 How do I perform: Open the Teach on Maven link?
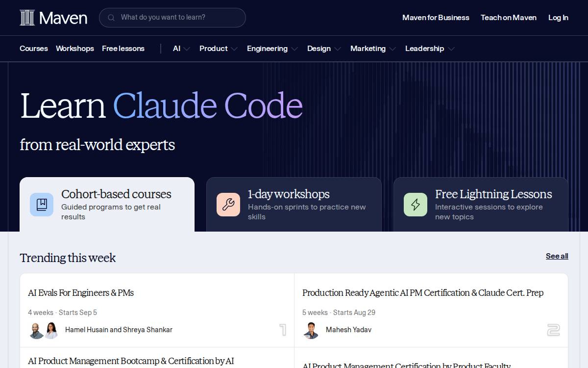pyautogui.click(x=509, y=18)
